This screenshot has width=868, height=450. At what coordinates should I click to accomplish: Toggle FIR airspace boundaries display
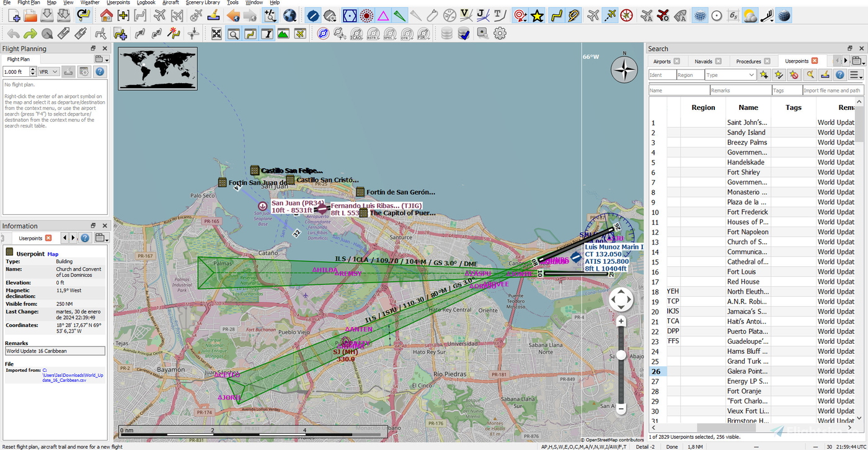pyautogui.click(x=425, y=34)
